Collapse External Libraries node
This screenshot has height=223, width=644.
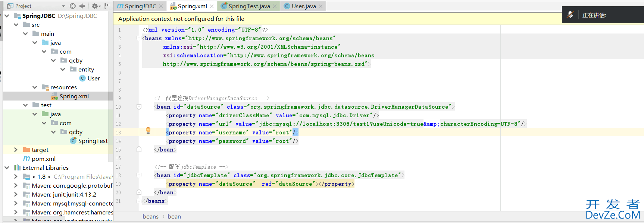pos(7,168)
